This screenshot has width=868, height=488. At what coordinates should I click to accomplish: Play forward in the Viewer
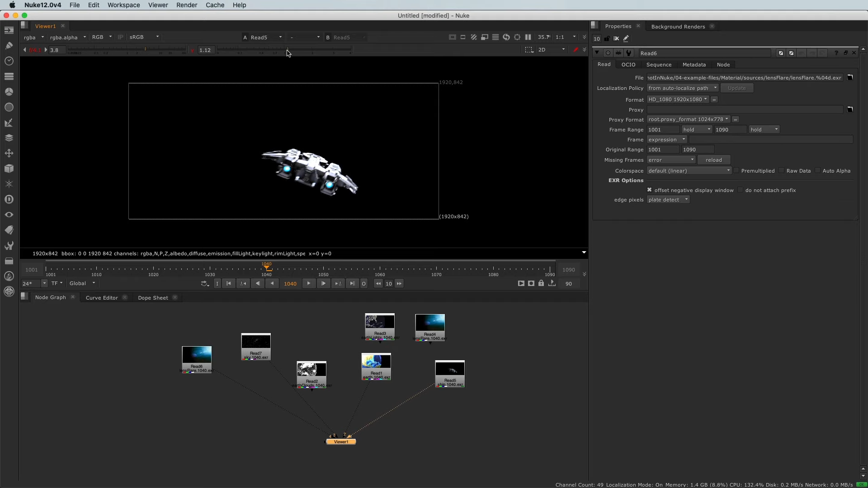tap(309, 284)
